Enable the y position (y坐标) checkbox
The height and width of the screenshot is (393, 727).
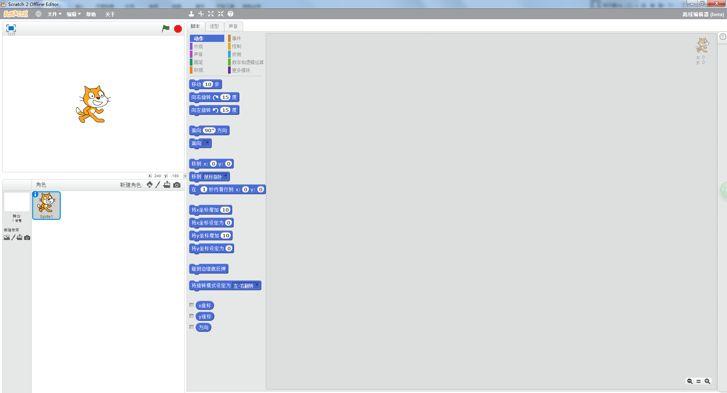[191, 316]
